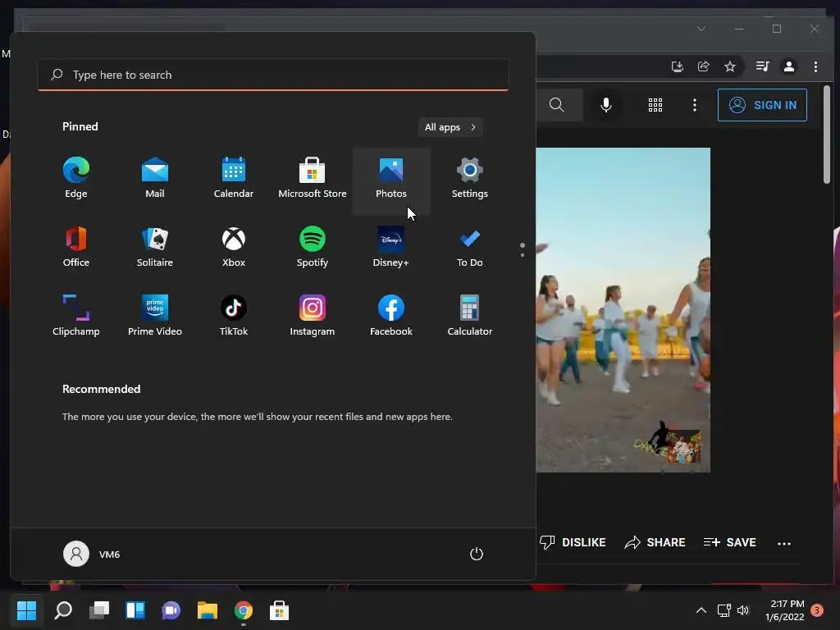Open the Instagram pinned app

pyautogui.click(x=313, y=317)
